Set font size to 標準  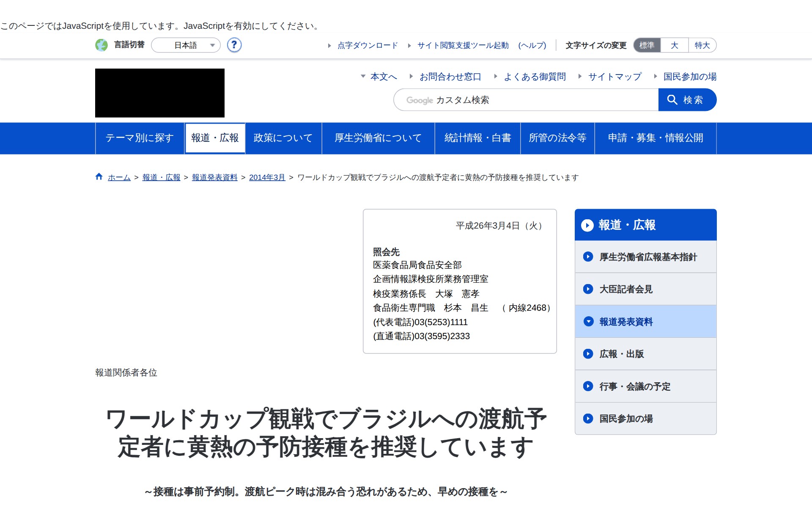pos(647,45)
